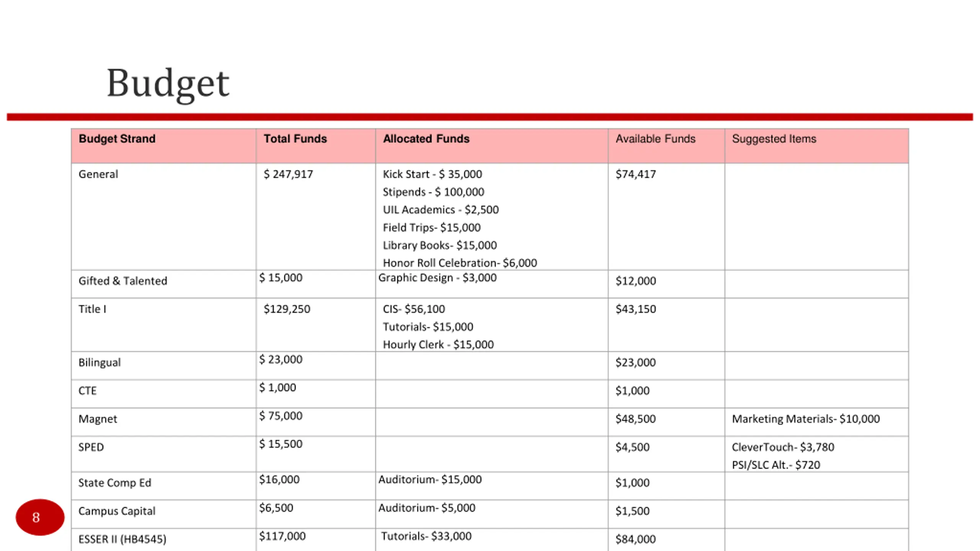The image size is (980, 551).
Task: Select the CIS- $56,100 allocation
Action: 414,309
